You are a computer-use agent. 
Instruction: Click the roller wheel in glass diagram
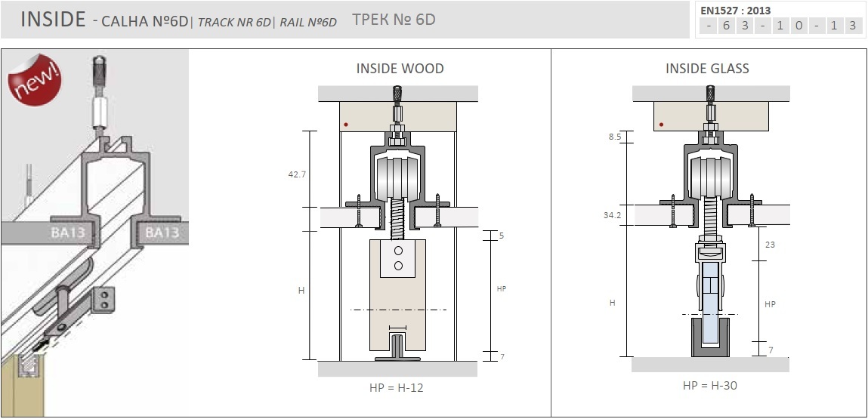coord(712,177)
